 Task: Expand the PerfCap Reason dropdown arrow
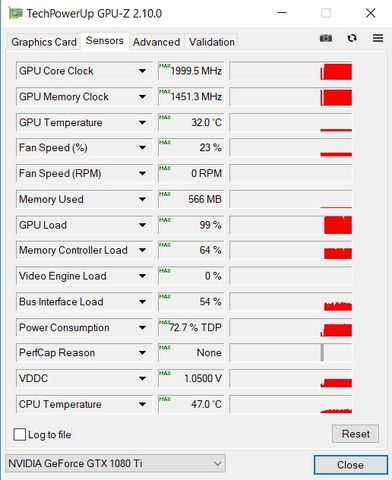coord(142,353)
